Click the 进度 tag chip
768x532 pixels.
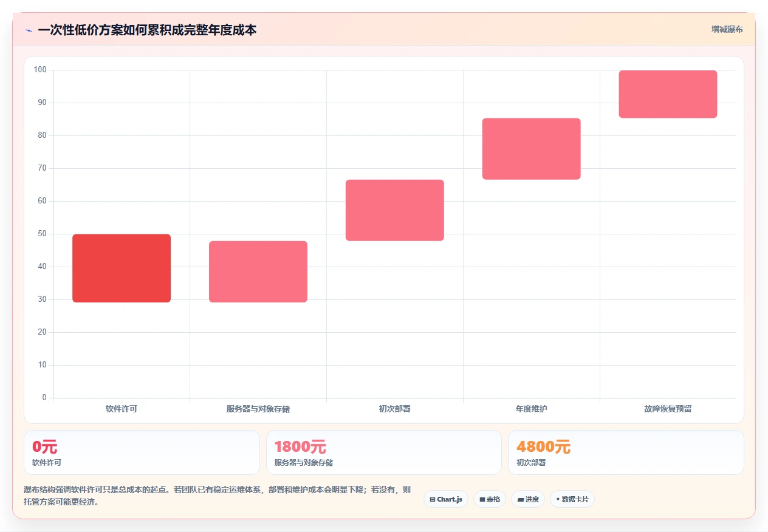[x=528, y=499]
